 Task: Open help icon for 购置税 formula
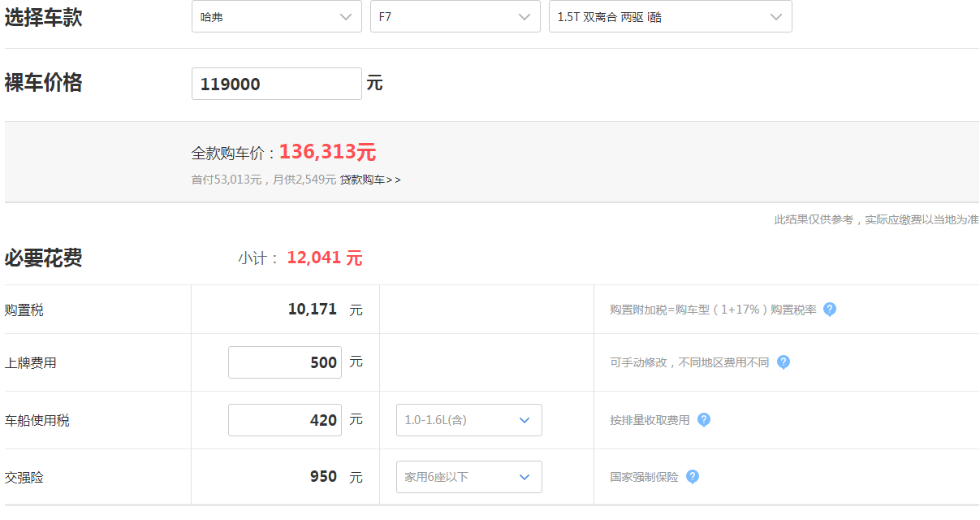click(830, 309)
